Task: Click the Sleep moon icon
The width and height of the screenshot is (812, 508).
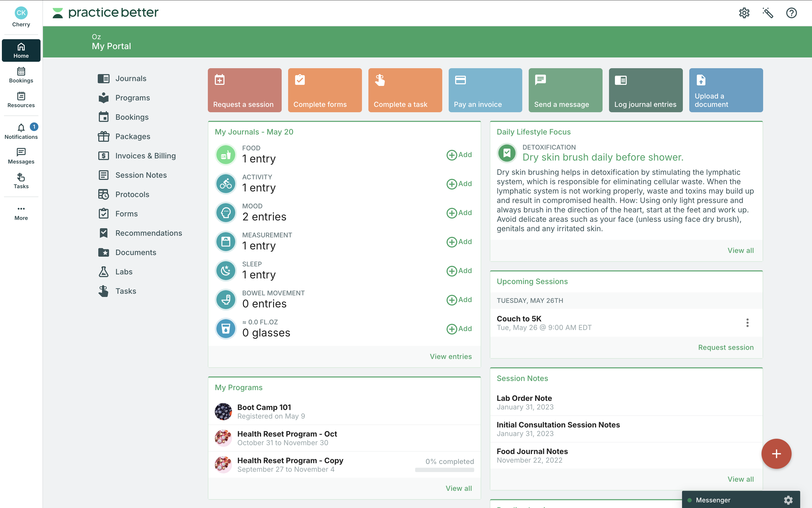Action: (x=226, y=271)
